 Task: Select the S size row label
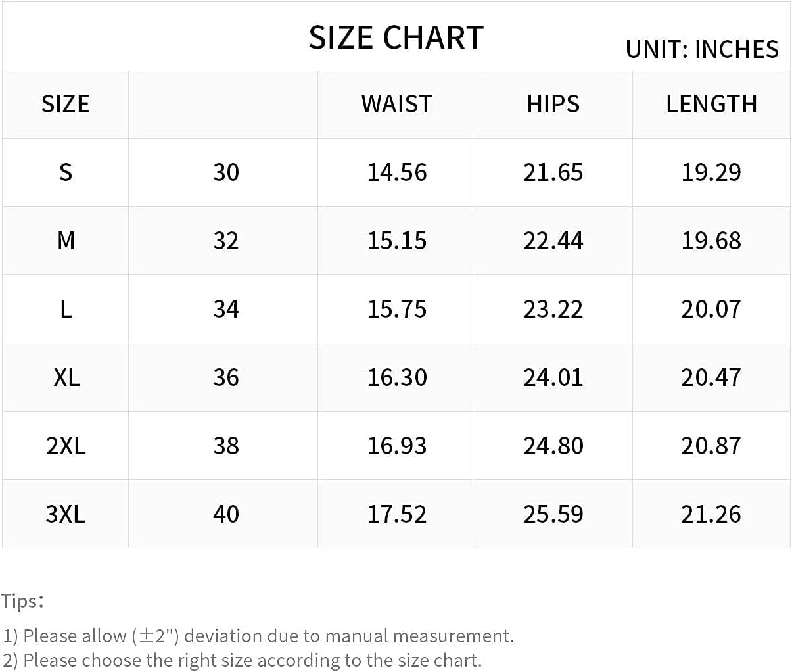click(x=65, y=172)
